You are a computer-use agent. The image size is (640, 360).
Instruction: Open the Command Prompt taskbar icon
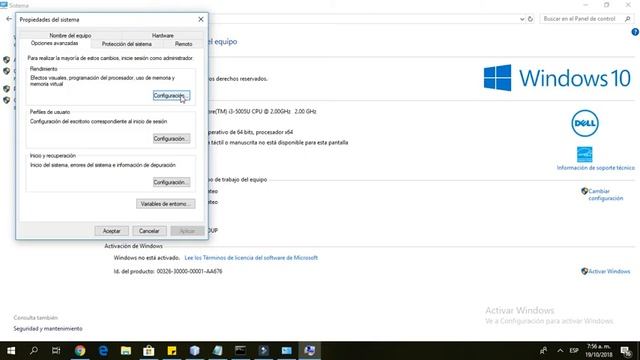(x=240, y=351)
